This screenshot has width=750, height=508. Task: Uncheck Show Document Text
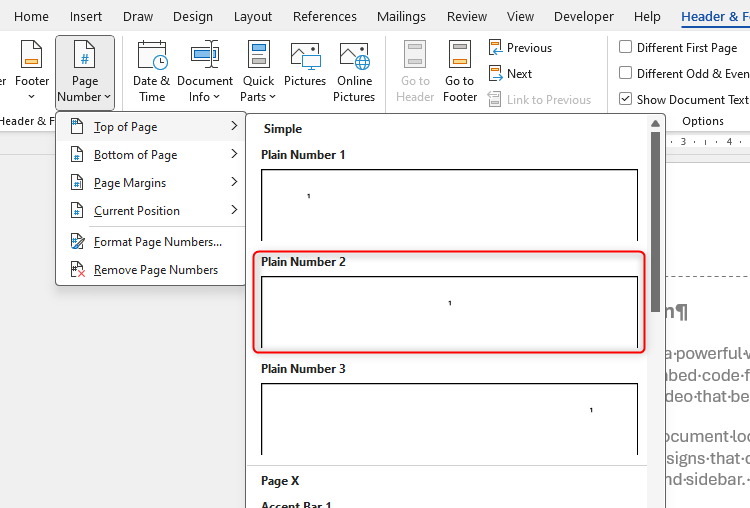click(x=626, y=99)
